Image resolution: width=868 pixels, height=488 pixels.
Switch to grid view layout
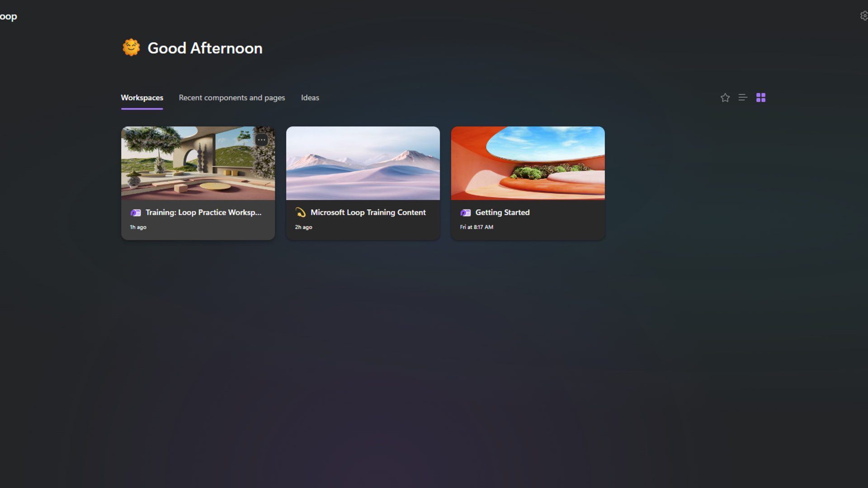[x=761, y=98]
